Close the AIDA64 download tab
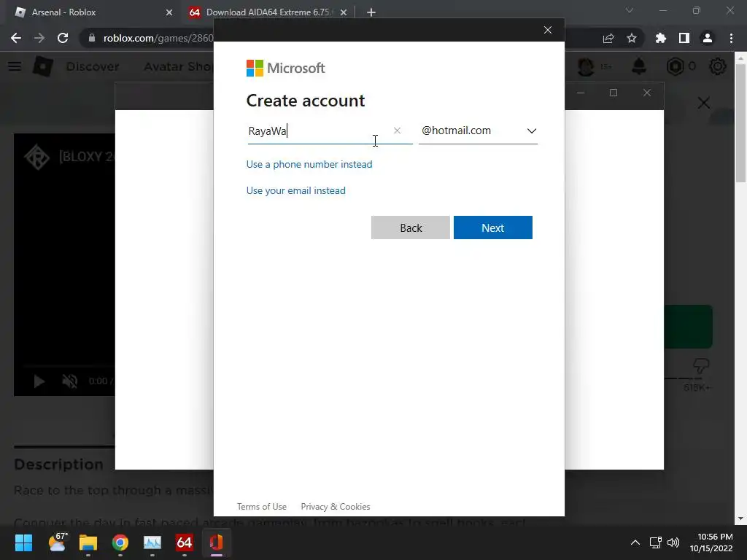 [344, 12]
